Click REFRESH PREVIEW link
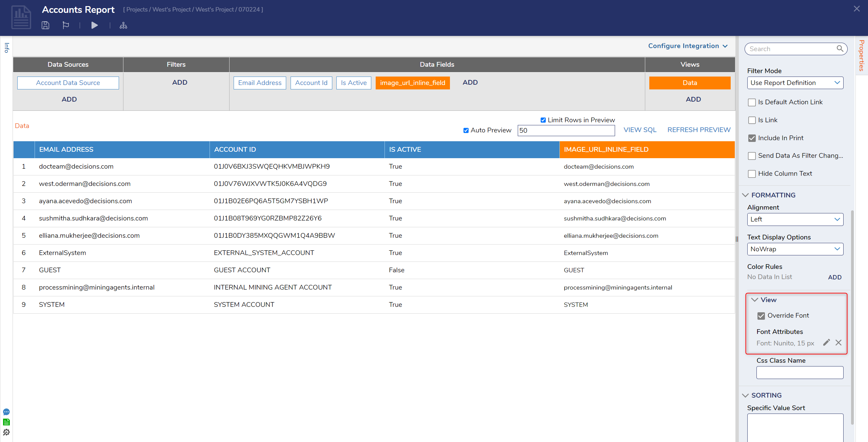868x442 pixels. 699,130
